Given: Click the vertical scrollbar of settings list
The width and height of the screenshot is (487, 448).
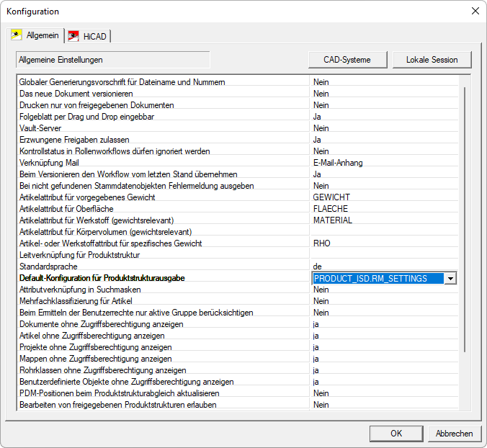Looking at the screenshot, I should 465,220.
